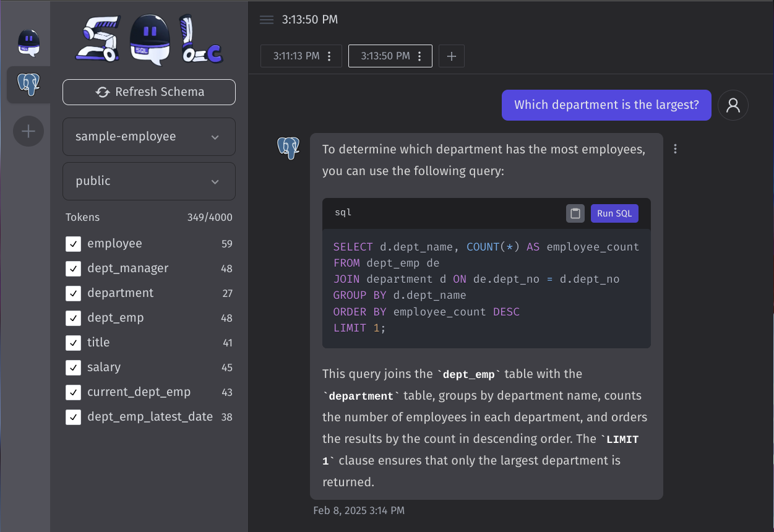Expand the public schema selector
Image resolution: width=774 pixels, height=532 pixels.
(x=148, y=181)
